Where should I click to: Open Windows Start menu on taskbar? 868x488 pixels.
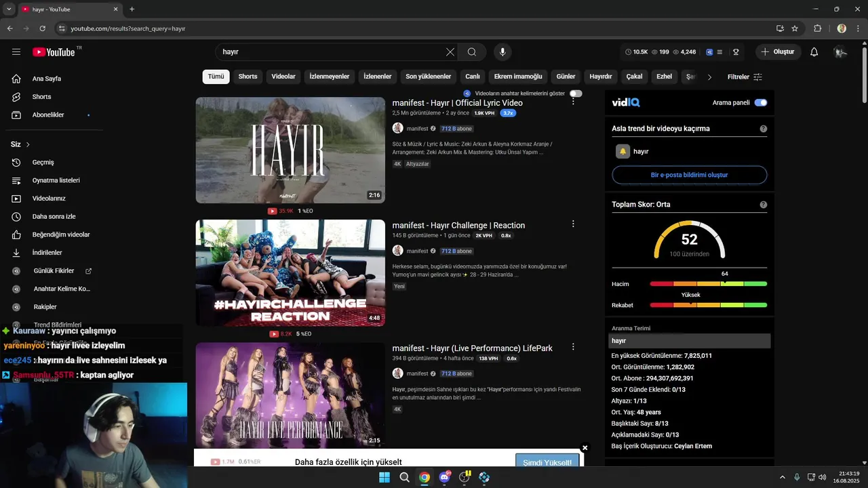(384, 477)
